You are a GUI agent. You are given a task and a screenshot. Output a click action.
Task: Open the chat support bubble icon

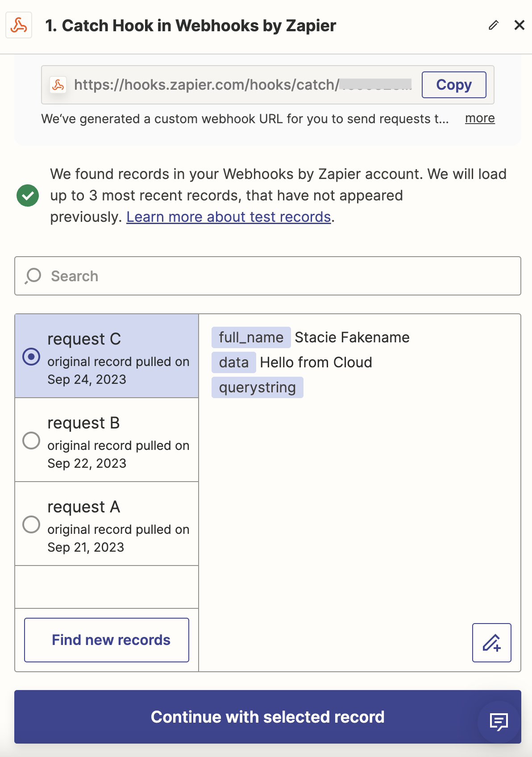coord(499,721)
